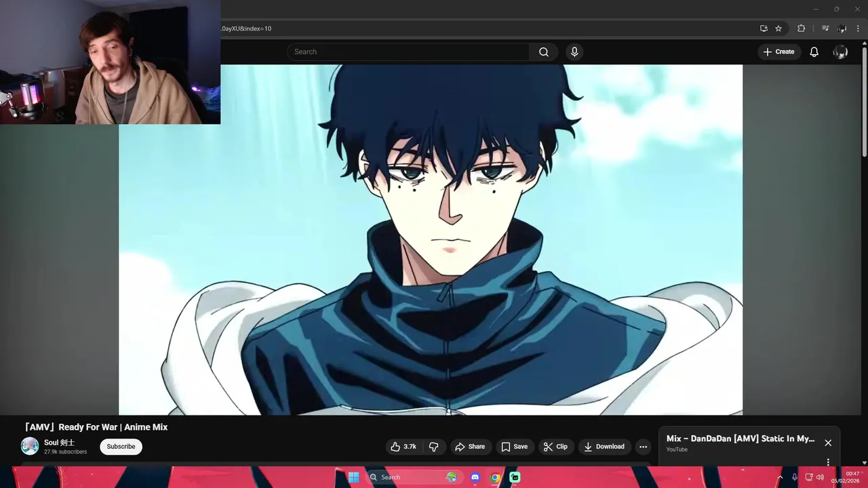Open Discord from the taskbar
The width and height of the screenshot is (868, 488).
(475, 477)
